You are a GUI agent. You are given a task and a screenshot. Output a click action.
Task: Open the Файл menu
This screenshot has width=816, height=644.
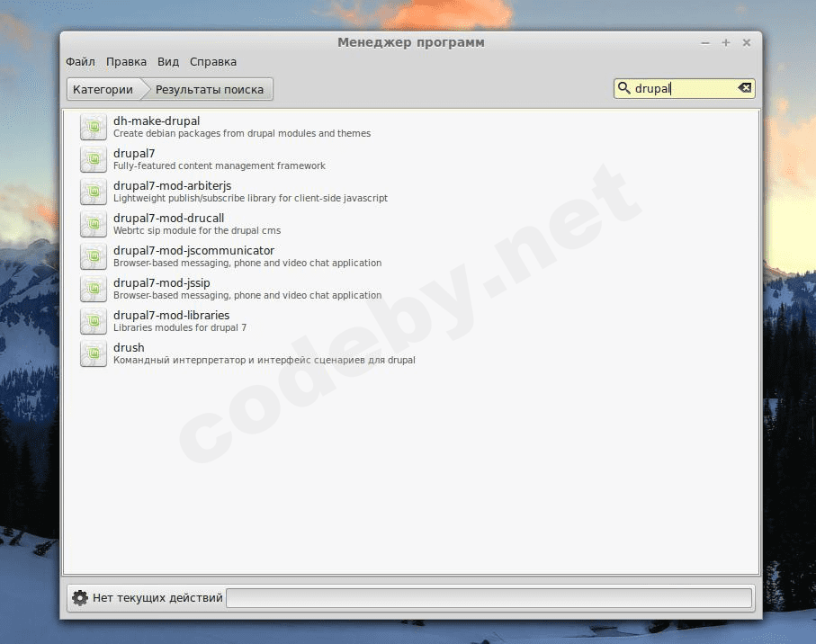tap(80, 62)
